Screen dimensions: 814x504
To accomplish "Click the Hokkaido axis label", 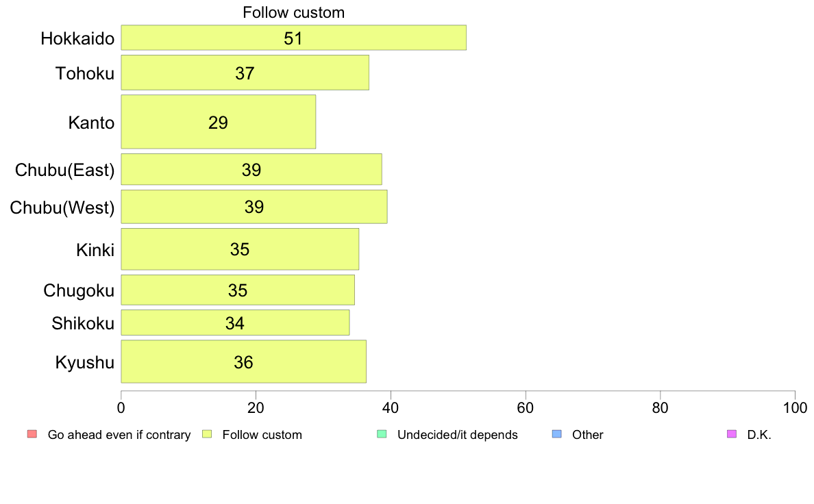I will pos(77,38).
